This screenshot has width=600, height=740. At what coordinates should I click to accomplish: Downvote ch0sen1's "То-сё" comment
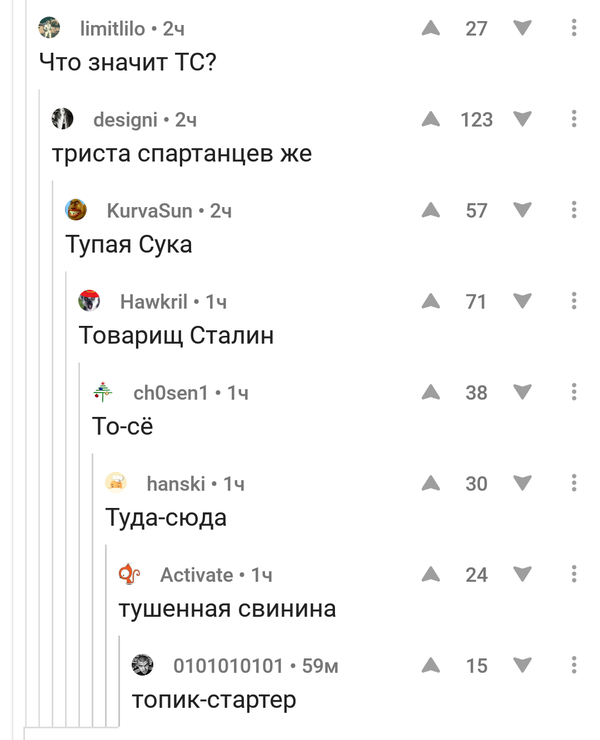[522, 393]
